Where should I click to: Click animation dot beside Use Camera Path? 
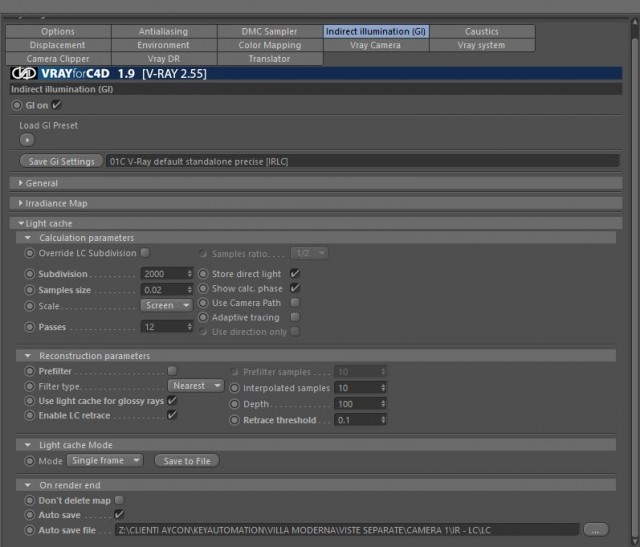(x=203, y=303)
